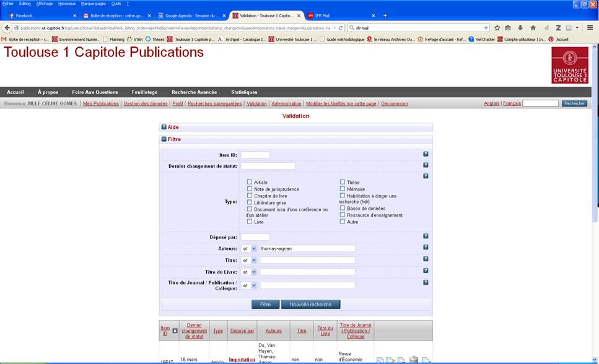The height and width of the screenshot is (364, 599).
Task: Click help icon for Item ID field
Action: 426,154
